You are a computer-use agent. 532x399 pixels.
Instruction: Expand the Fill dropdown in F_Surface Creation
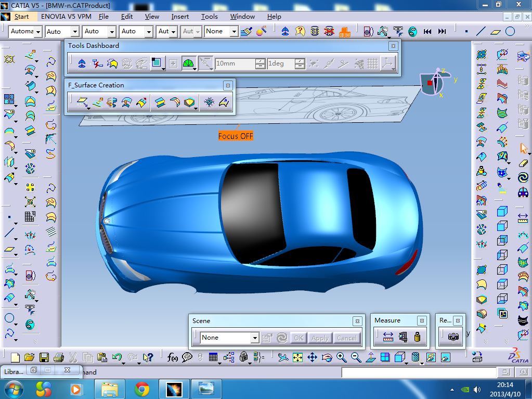[x=196, y=108]
